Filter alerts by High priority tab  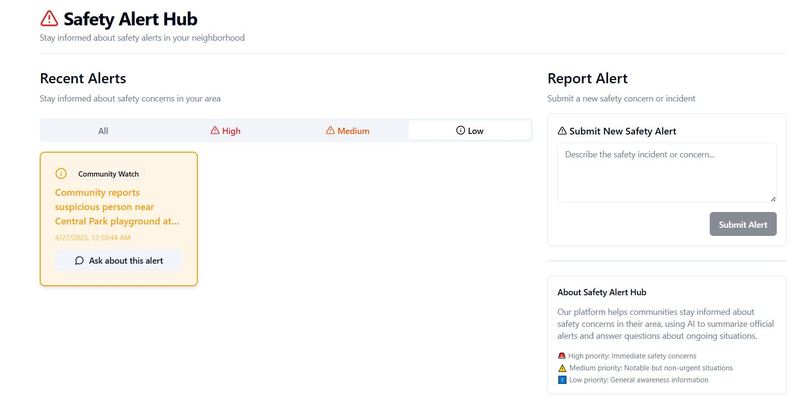pos(225,131)
